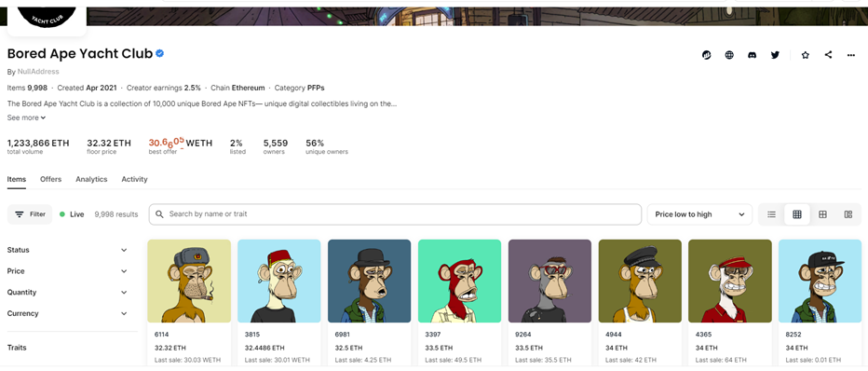Expand description with See more
Image resolution: width=868 pixels, height=371 pixels.
point(27,117)
